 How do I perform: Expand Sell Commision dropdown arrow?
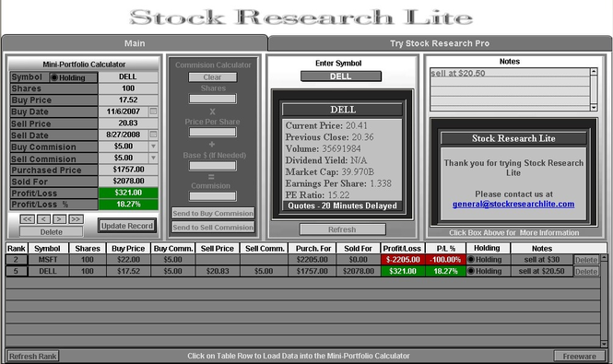pos(153,158)
